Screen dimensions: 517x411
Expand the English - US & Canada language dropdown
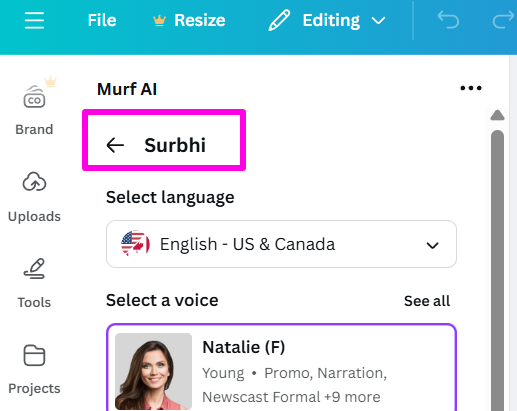[281, 244]
